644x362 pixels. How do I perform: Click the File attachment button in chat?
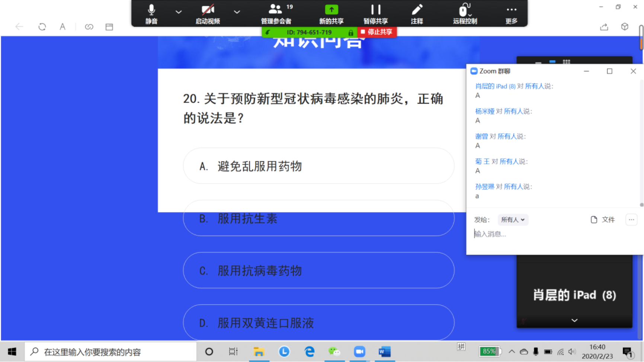[603, 220]
